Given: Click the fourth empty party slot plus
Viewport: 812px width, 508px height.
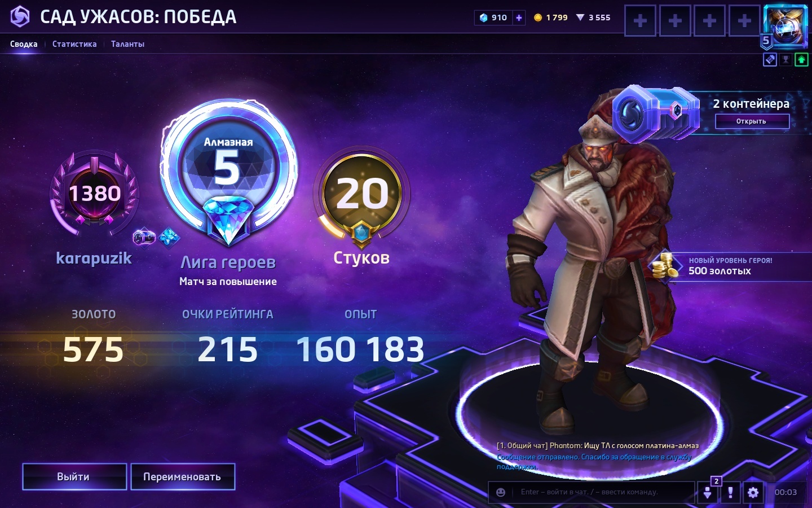Looking at the screenshot, I should [x=744, y=21].
